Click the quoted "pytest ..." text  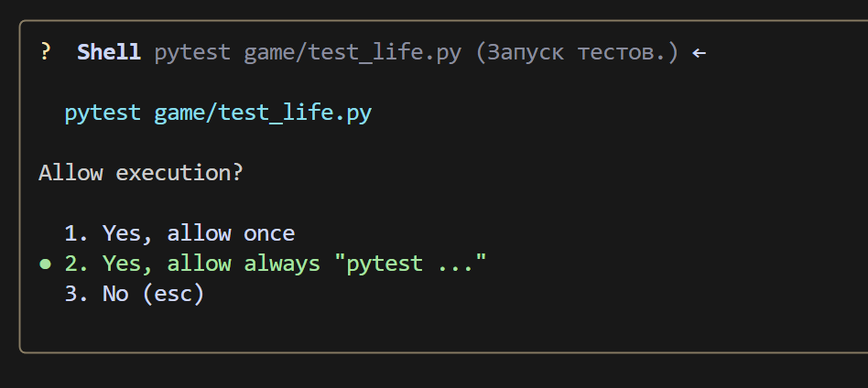410,264
